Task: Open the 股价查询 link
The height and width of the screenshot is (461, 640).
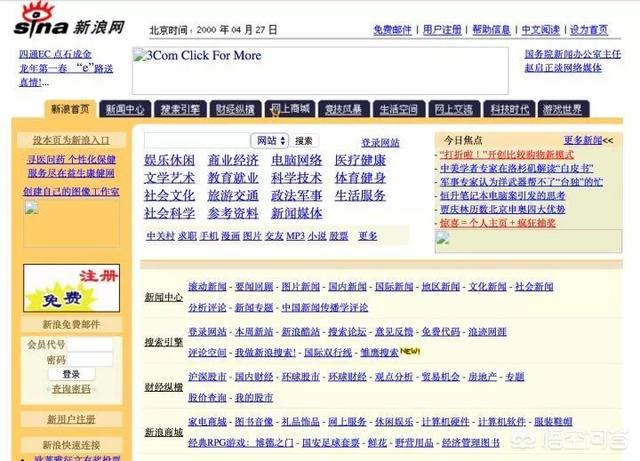Action: [207, 397]
